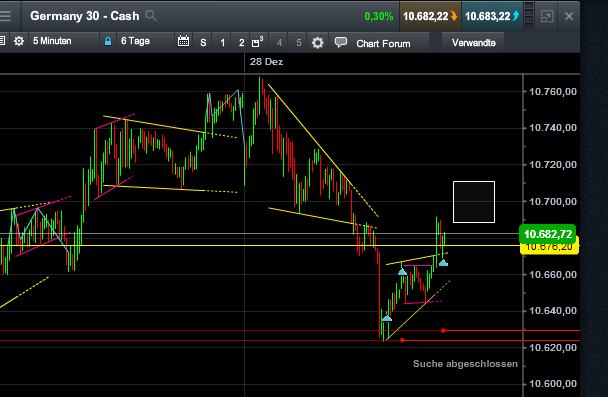Select chart layout 5
The image size is (608, 397).
299,42
